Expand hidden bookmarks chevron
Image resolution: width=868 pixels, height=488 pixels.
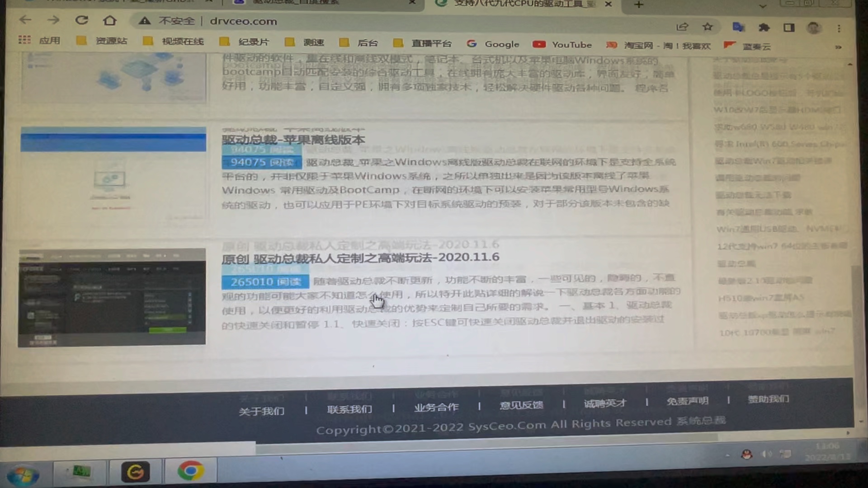pos(838,47)
